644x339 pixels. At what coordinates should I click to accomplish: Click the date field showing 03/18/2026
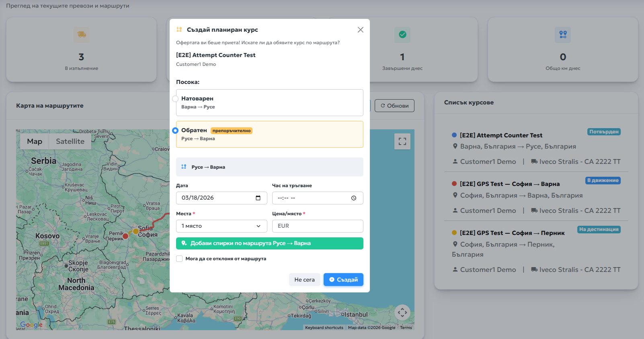222,198
